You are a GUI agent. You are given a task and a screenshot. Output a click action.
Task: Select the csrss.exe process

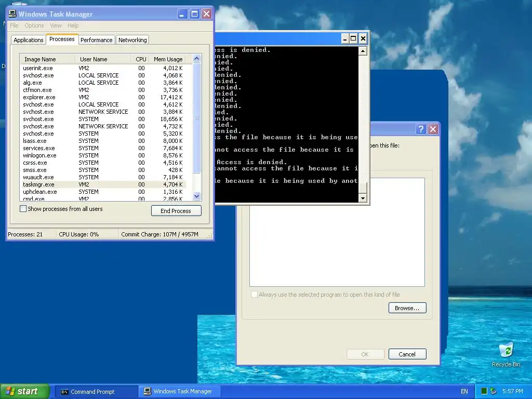(x=103, y=163)
